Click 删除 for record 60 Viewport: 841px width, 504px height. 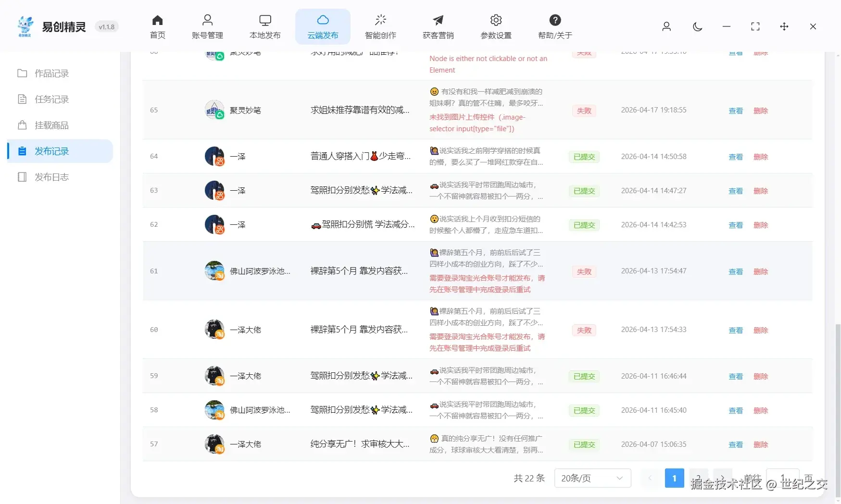click(761, 330)
